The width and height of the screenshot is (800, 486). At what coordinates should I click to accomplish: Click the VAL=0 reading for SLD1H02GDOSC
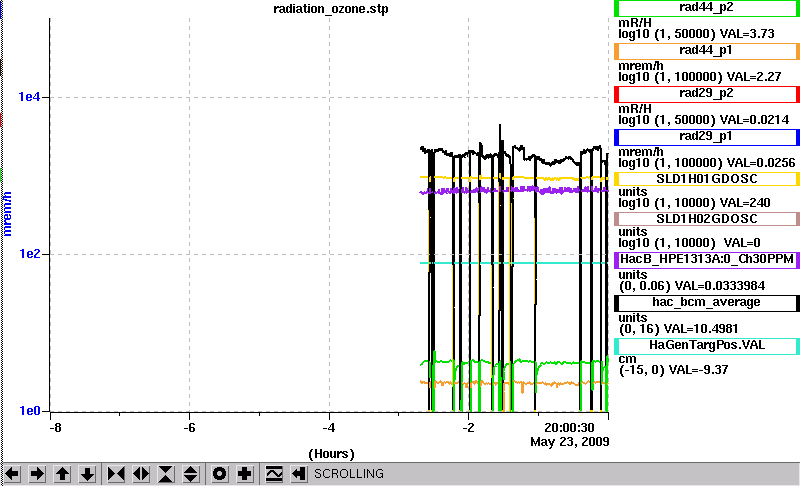742,243
